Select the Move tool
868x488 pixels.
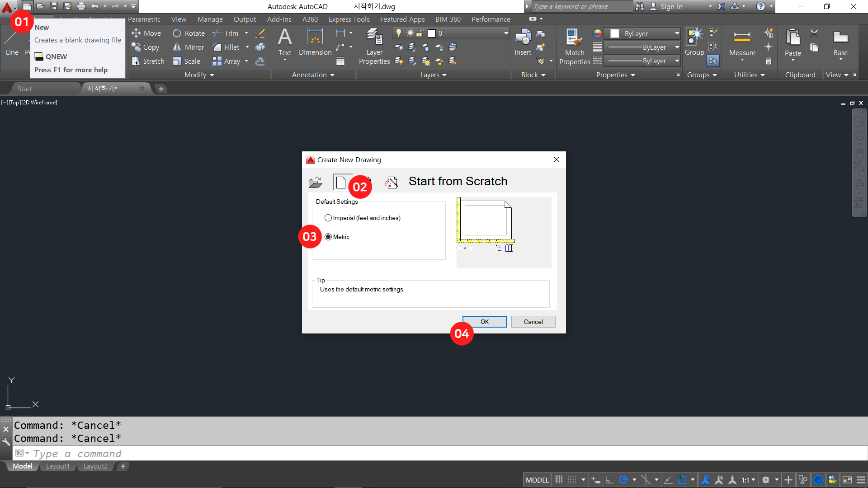coord(146,33)
